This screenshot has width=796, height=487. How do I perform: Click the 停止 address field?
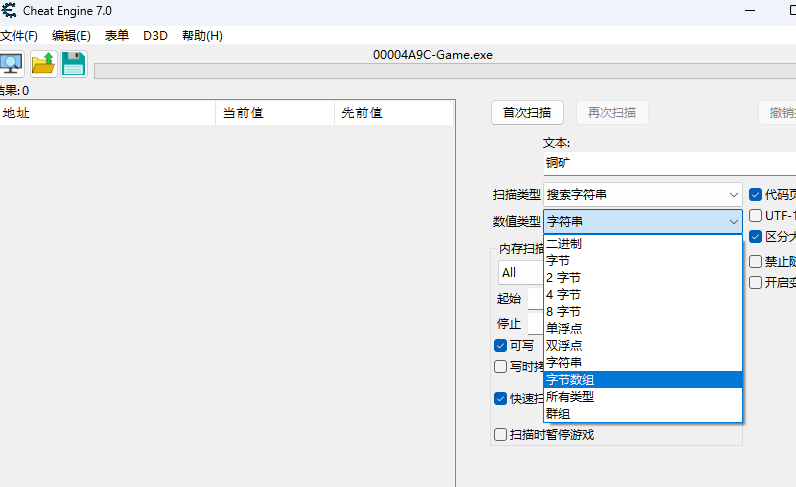coord(536,323)
